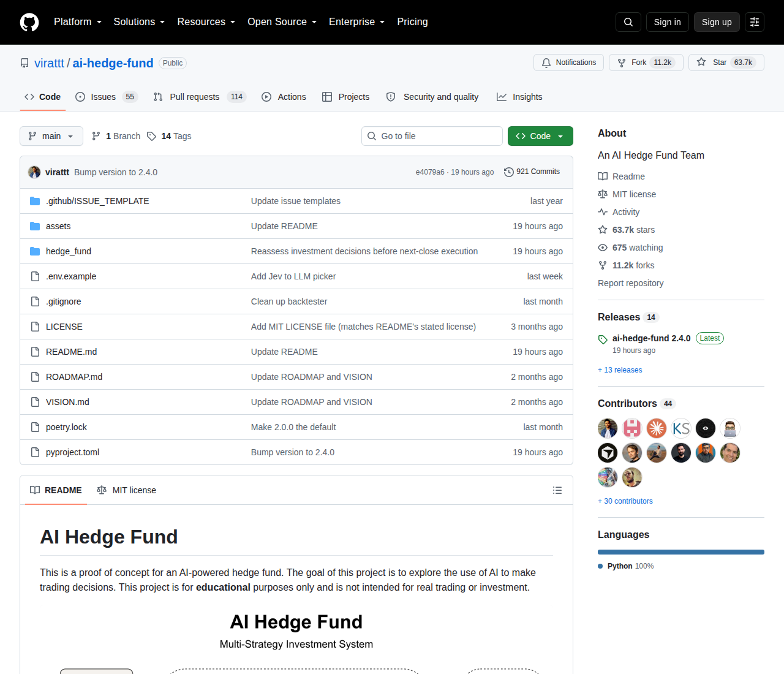This screenshot has height=674, width=784.
Task: Click the search magnifier icon in header
Action: [x=628, y=22]
